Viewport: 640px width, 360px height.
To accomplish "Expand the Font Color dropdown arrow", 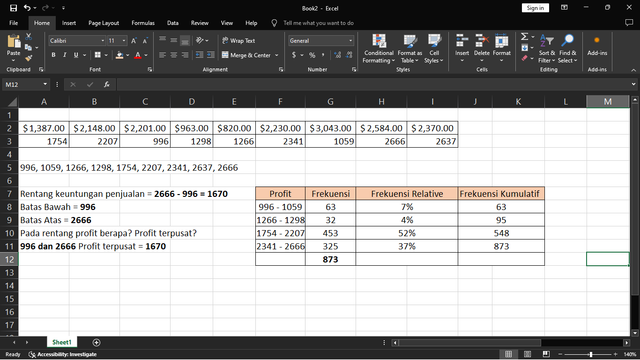I will pyautogui.click(x=146, y=55).
